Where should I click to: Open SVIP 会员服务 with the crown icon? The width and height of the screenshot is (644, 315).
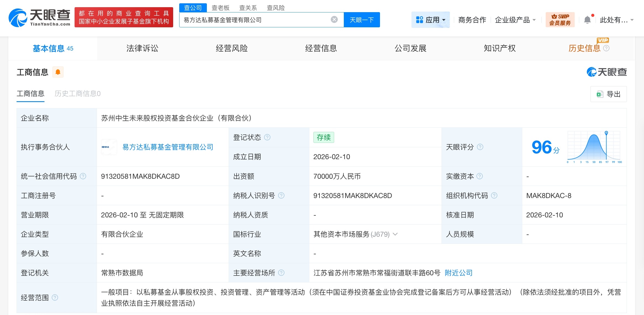click(x=560, y=19)
